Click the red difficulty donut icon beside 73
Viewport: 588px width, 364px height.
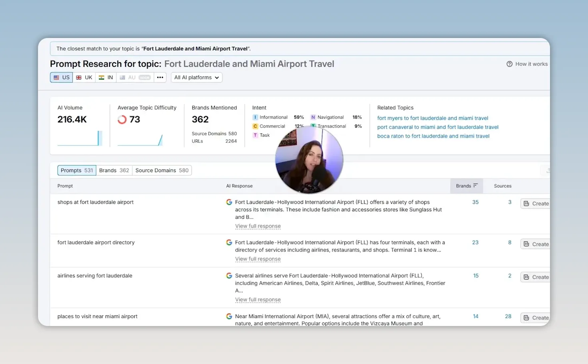coord(122,120)
